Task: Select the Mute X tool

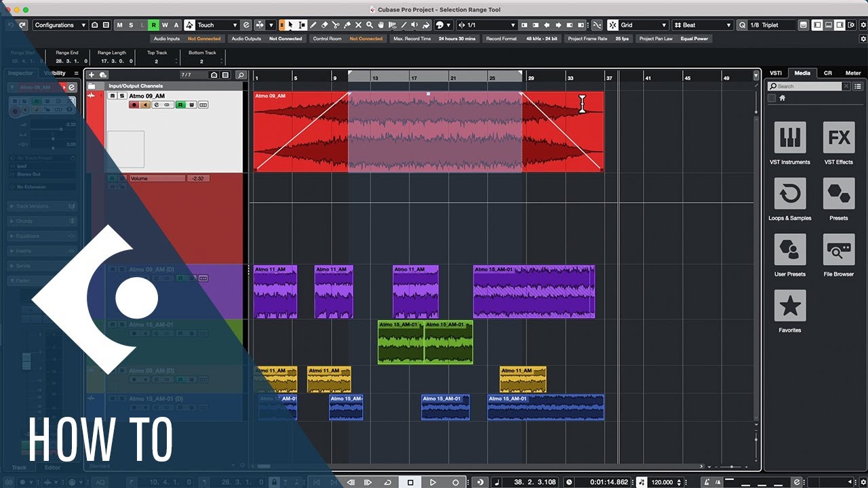Action: 358,25
